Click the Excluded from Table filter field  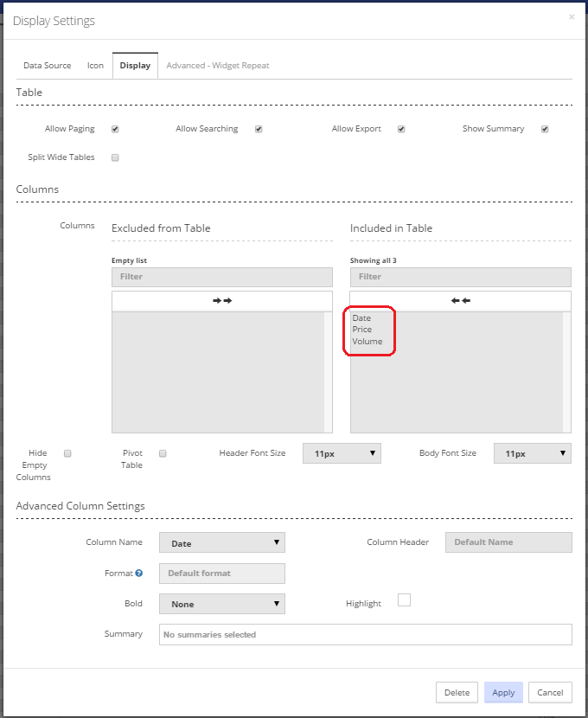[x=222, y=277]
